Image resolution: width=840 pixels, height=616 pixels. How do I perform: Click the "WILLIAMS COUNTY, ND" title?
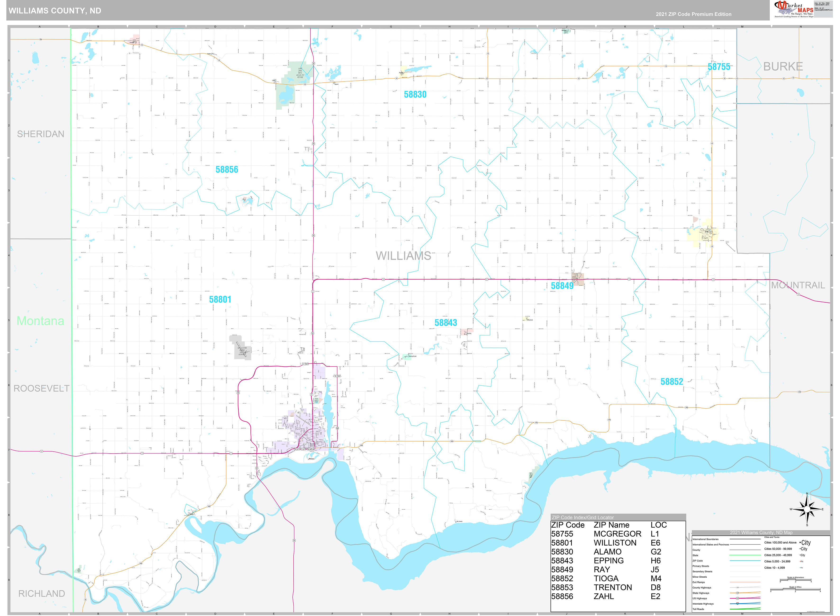(x=55, y=11)
